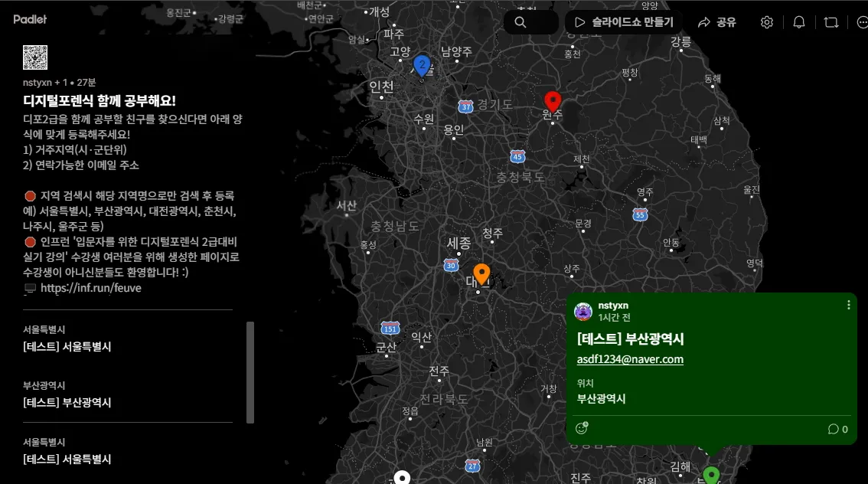Click the highway 151 shield near 군산
Viewport: 868px width, 484px height.
[x=390, y=329]
